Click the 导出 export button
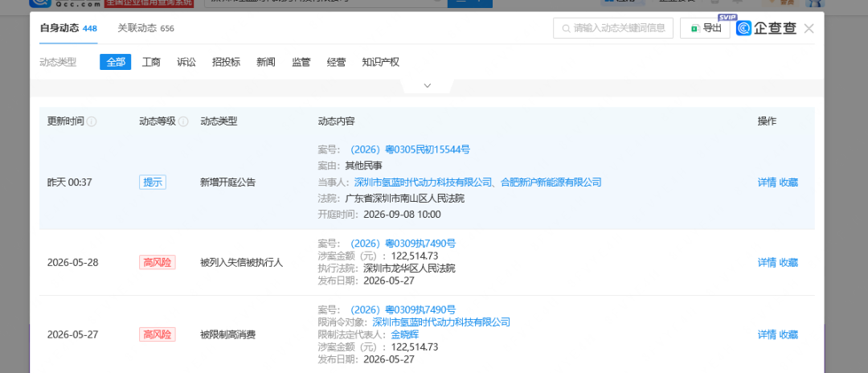 pos(705,28)
